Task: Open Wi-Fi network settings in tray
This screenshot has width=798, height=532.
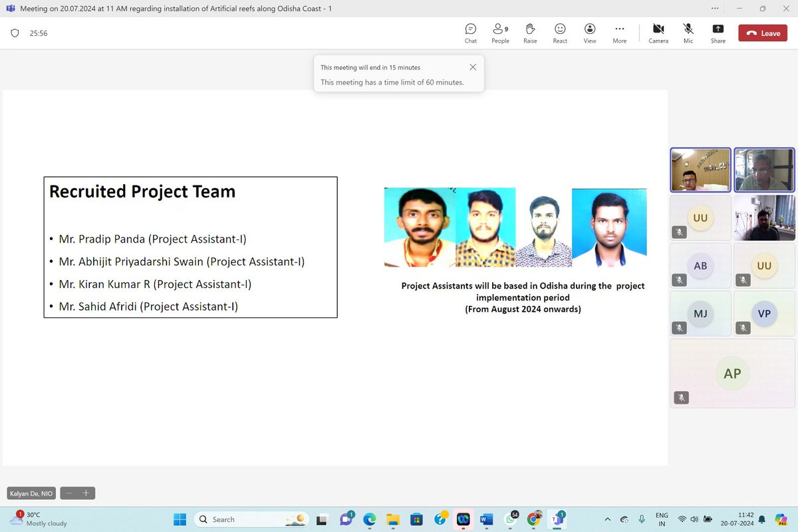Action: (682, 519)
